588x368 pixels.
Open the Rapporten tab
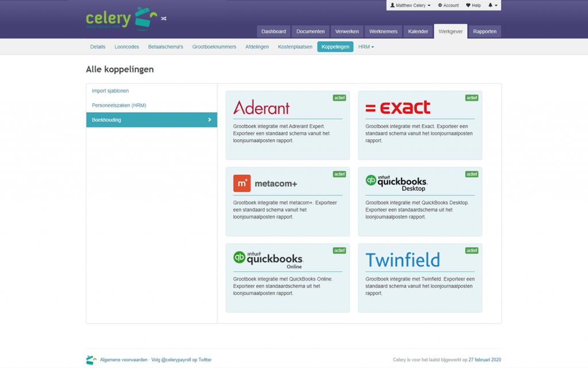click(x=485, y=32)
